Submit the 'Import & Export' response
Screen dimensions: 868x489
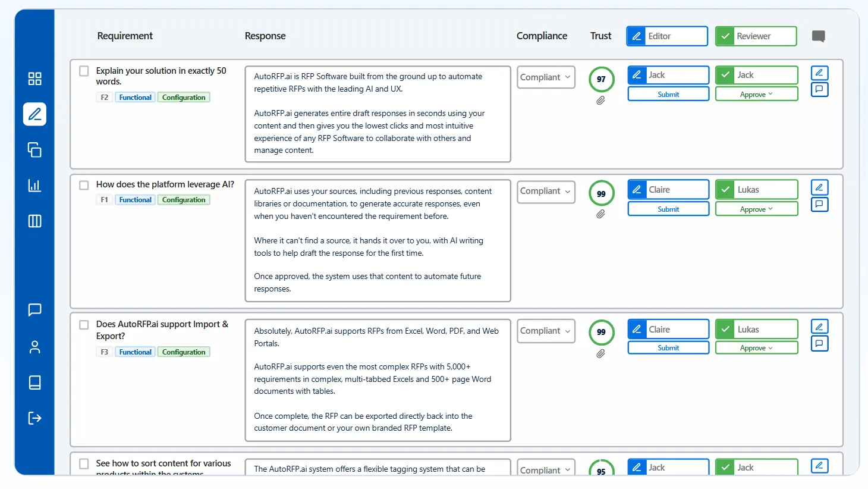668,347
